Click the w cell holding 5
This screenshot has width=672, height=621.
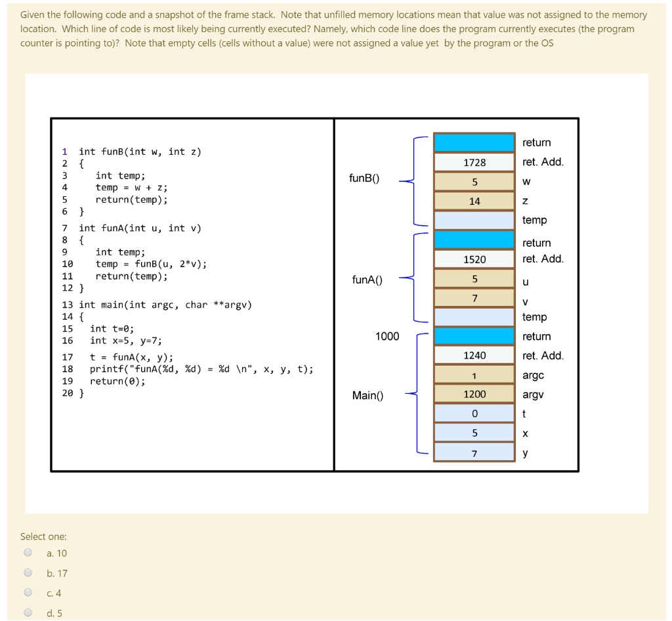click(x=472, y=181)
